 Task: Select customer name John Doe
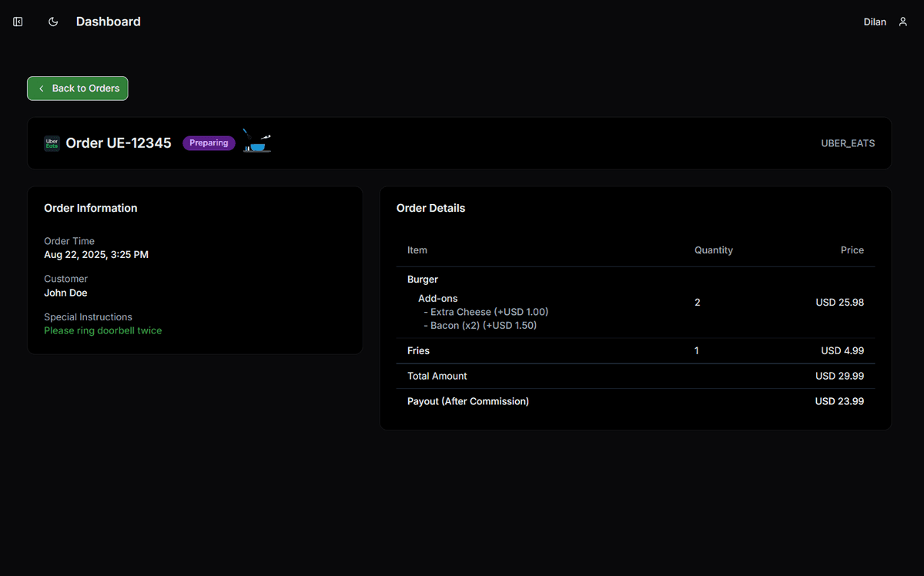65,293
